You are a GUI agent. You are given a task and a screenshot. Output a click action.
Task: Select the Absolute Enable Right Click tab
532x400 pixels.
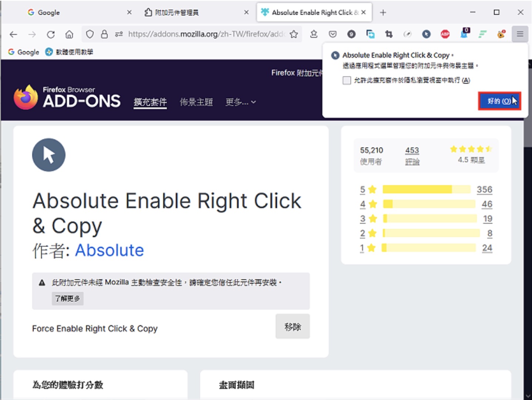tap(314, 13)
